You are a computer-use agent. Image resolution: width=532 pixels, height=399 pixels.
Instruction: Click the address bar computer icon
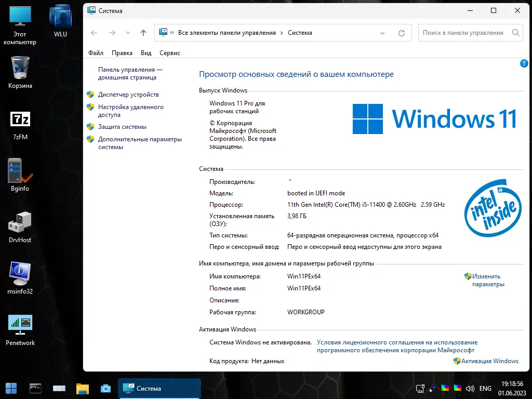[163, 33]
